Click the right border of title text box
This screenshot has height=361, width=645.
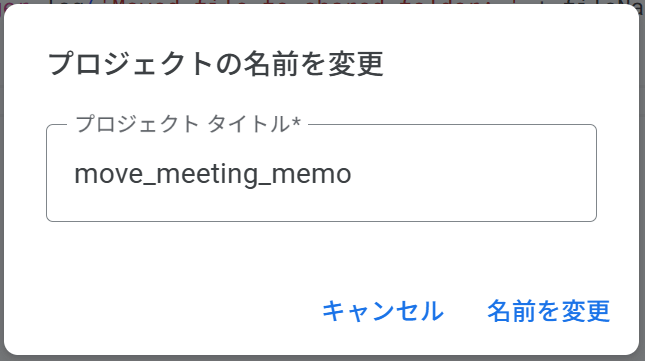point(596,173)
